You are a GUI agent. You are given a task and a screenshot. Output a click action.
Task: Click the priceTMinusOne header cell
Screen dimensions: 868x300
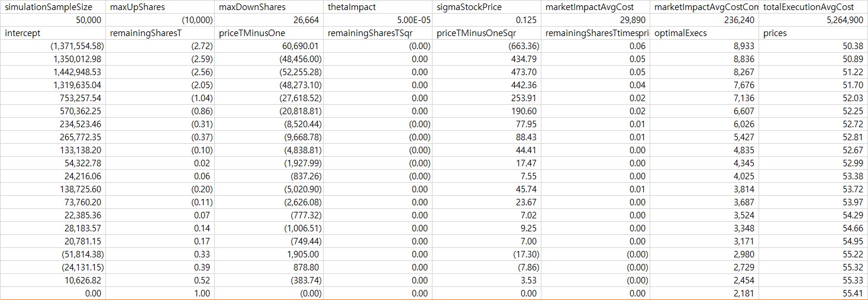click(270, 33)
